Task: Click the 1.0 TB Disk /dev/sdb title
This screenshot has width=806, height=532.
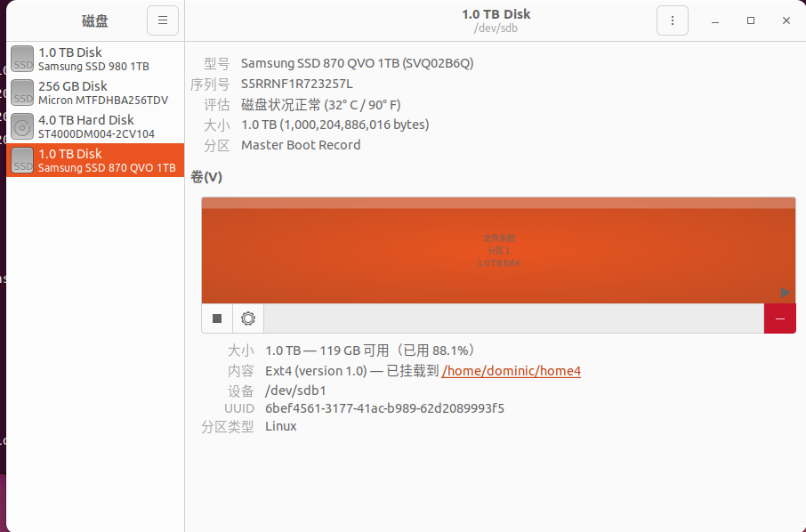Action: 496,20
